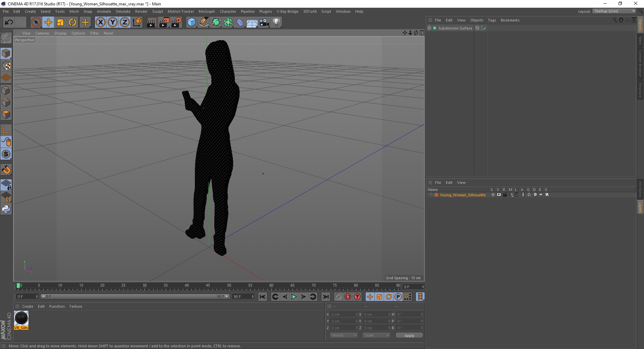Open the Layers side tab
The image size is (644, 349).
(640, 207)
